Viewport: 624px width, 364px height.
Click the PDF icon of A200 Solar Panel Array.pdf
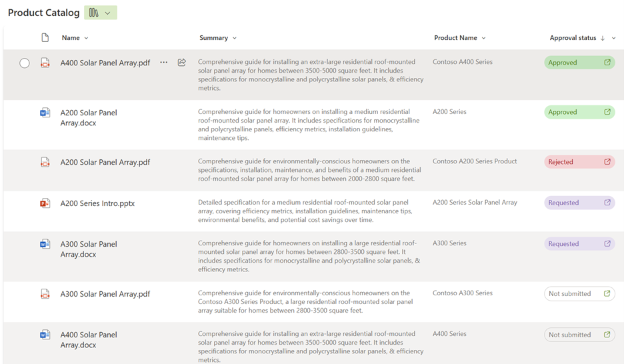coord(45,162)
